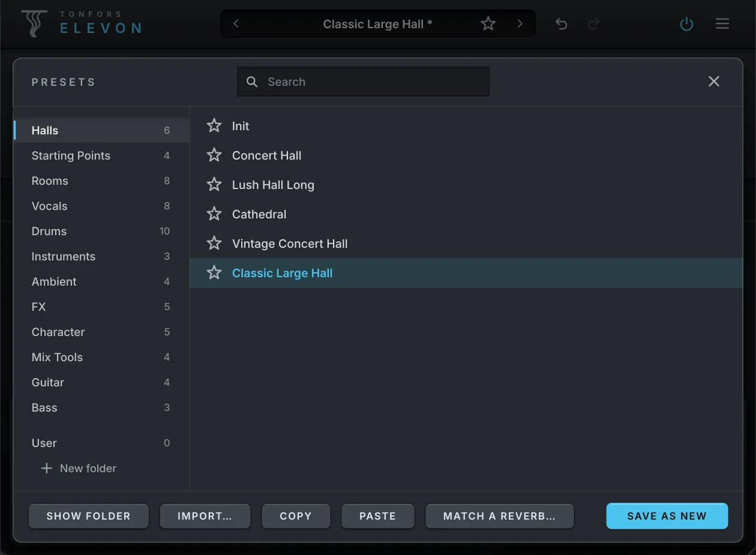
Task: Select the FX category
Action: tap(101, 307)
